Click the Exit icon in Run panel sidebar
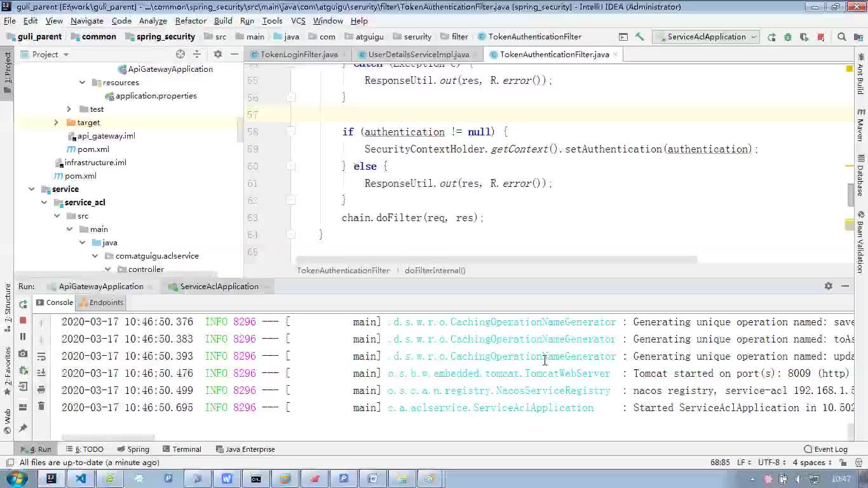This screenshot has width=868, height=488. [x=23, y=387]
